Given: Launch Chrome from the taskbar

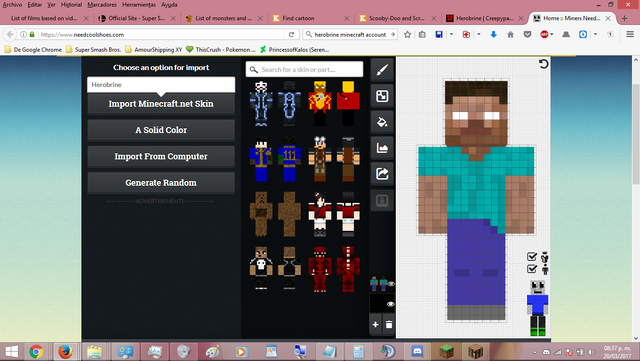Looking at the screenshot, I should pos(36,352).
